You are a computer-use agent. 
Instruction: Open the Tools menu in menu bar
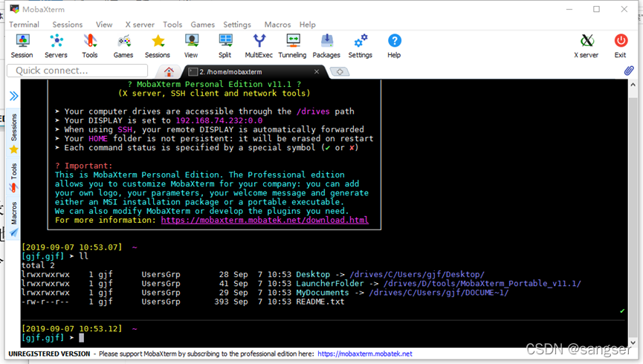pos(172,25)
